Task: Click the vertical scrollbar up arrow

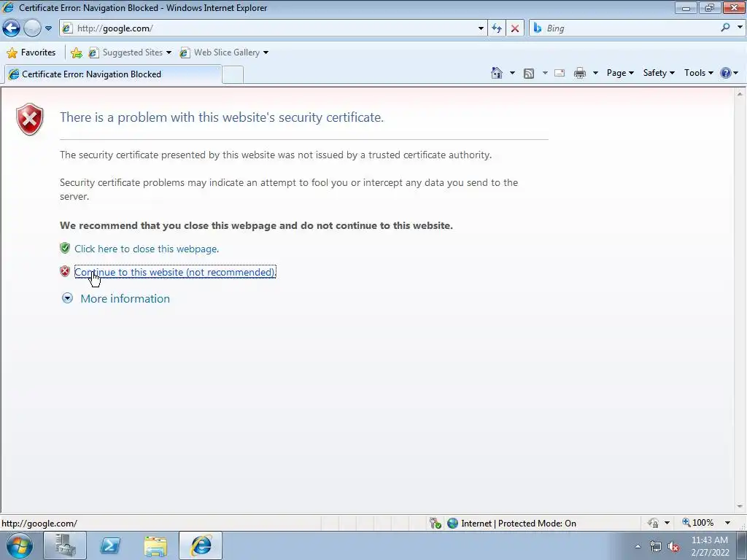Action: point(740,94)
